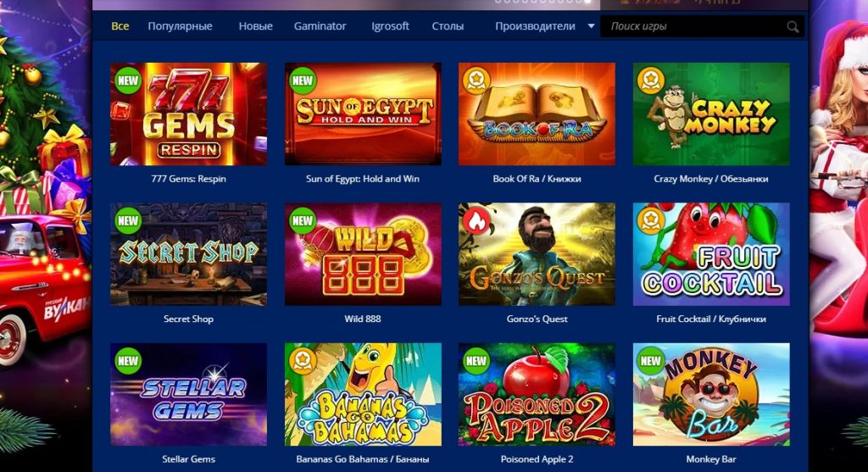Open the Fruit Cocktail / Клубнички title link
This screenshot has height=472, width=868.
(x=711, y=319)
